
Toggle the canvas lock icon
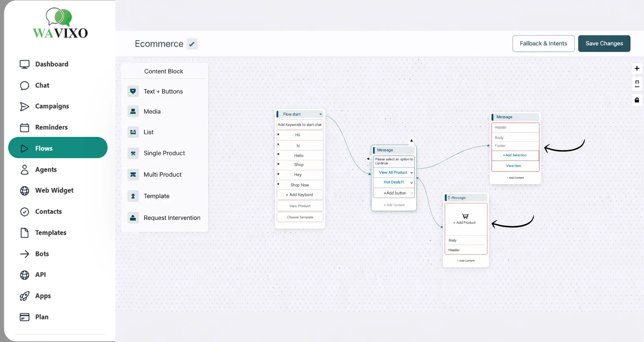tap(637, 100)
